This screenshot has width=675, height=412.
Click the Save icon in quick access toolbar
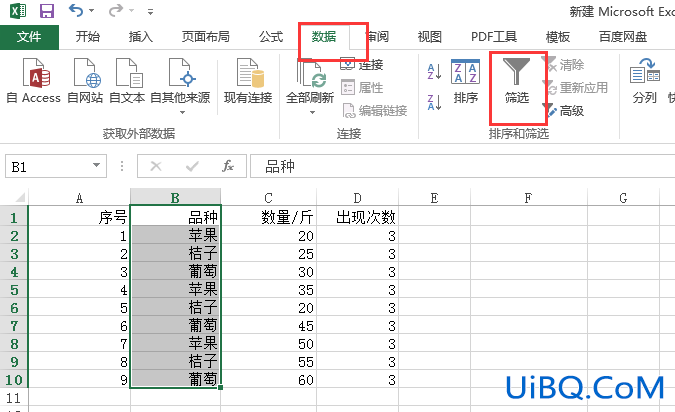point(46,10)
